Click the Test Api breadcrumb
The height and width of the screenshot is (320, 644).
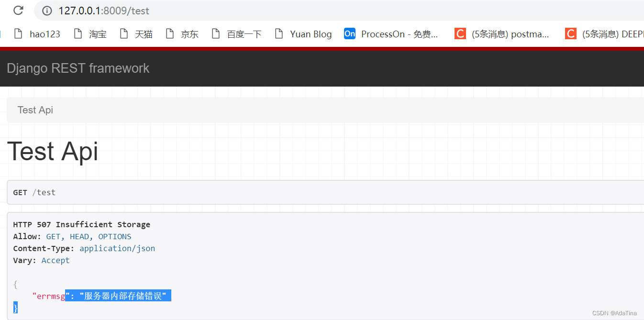pos(35,110)
